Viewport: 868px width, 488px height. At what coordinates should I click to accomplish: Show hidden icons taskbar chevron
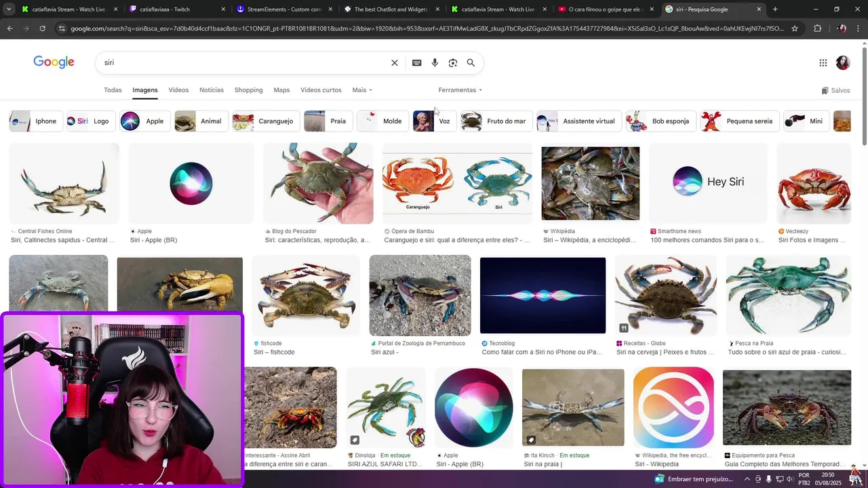(x=747, y=479)
